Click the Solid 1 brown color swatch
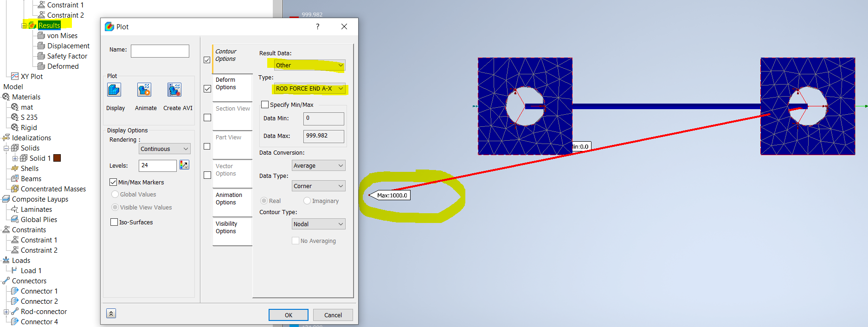Screen dimensions: 868x327 [57, 158]
